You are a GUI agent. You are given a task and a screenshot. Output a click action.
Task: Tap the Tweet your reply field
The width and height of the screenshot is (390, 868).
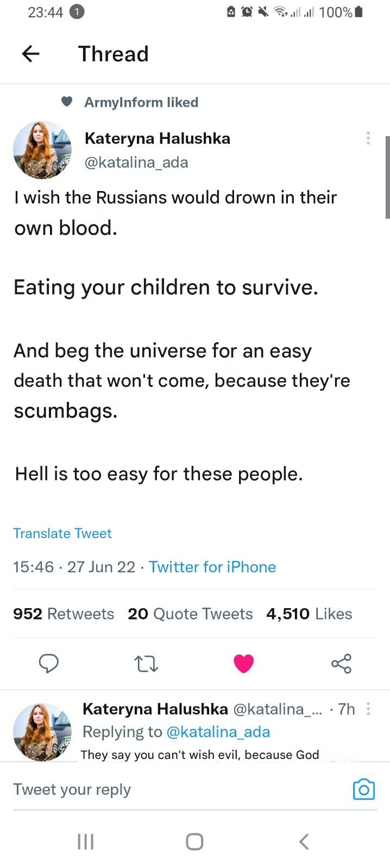coord(163,789)
